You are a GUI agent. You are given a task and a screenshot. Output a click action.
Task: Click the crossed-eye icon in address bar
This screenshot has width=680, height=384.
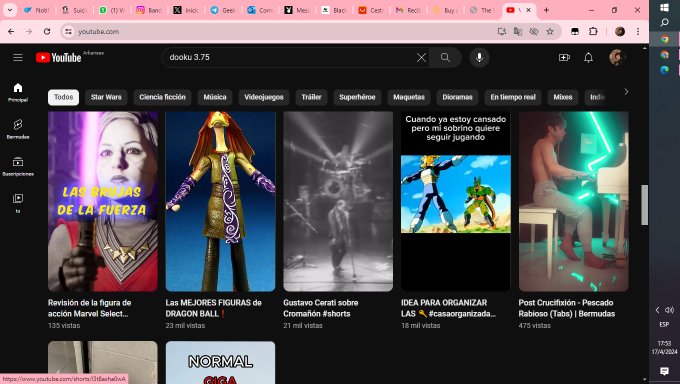click(534, 31)
